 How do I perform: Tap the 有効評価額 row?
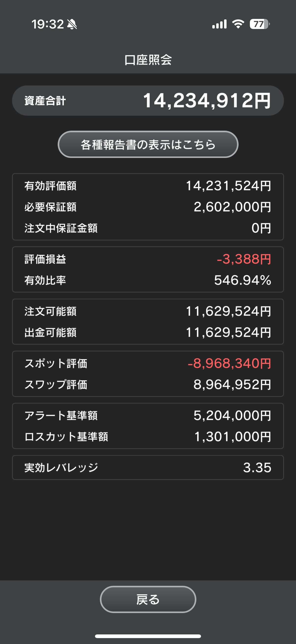(148, 186)
